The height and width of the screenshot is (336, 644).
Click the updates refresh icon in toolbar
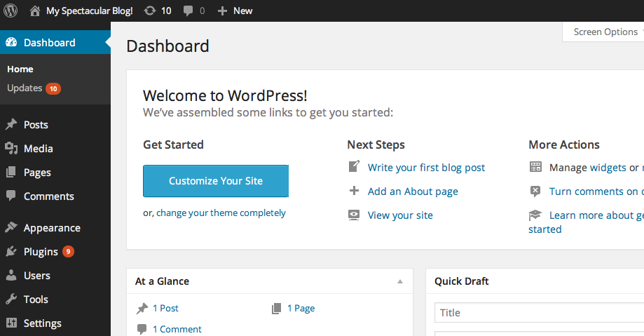tap(150, 11)
